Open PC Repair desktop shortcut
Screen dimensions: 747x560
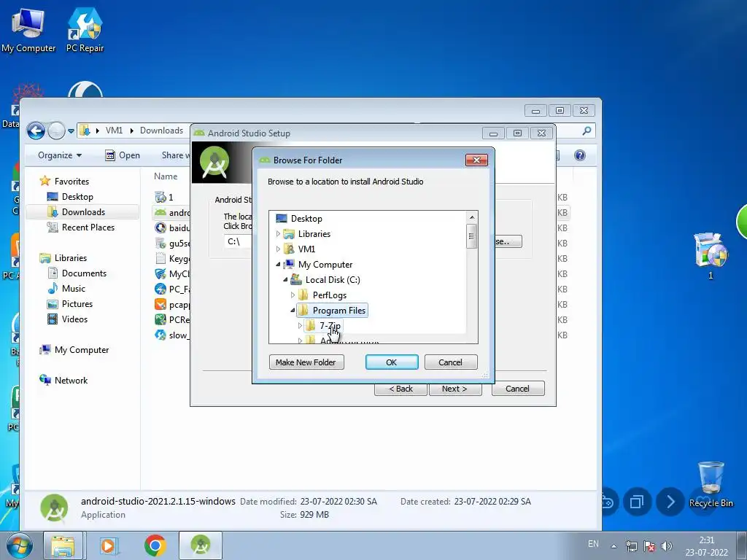pos(85,29)
